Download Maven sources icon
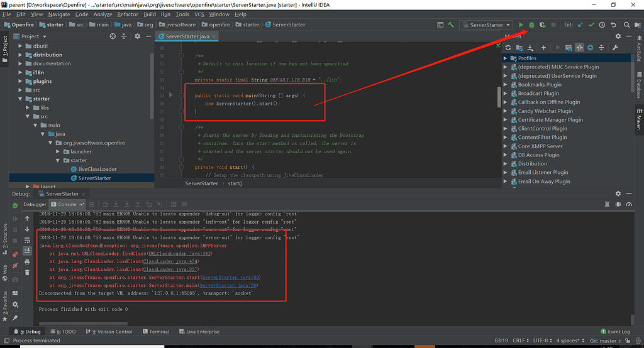The height and width of the screenshot is (348, 644). [x=530, y=48]
